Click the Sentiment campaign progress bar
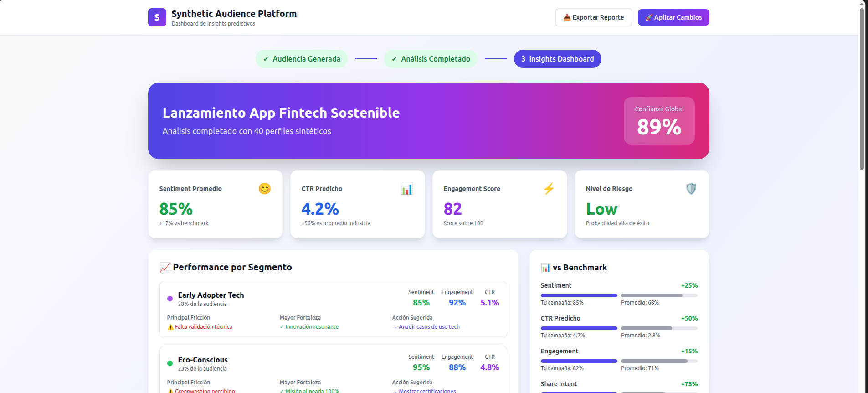868x393 pixels. pos(579,295)
